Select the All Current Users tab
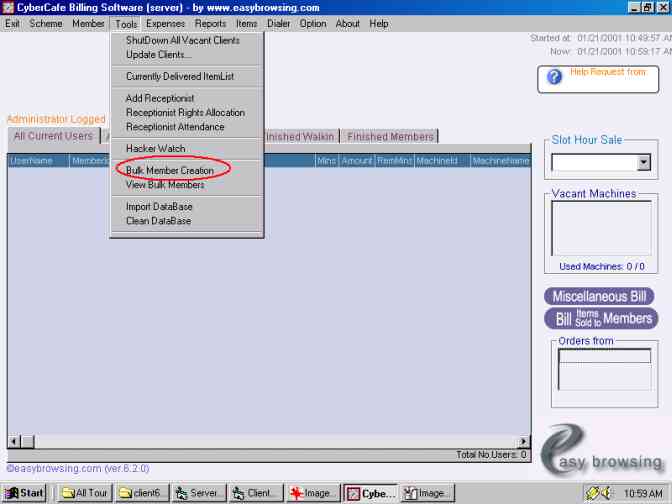The width and height of the screenshot is (672, 504). (52, 136)
